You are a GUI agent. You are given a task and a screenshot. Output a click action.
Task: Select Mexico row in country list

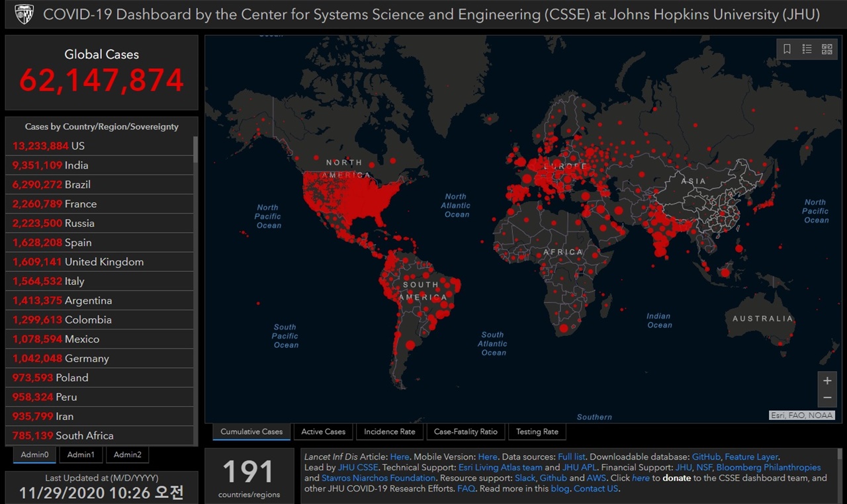[99, 339]
